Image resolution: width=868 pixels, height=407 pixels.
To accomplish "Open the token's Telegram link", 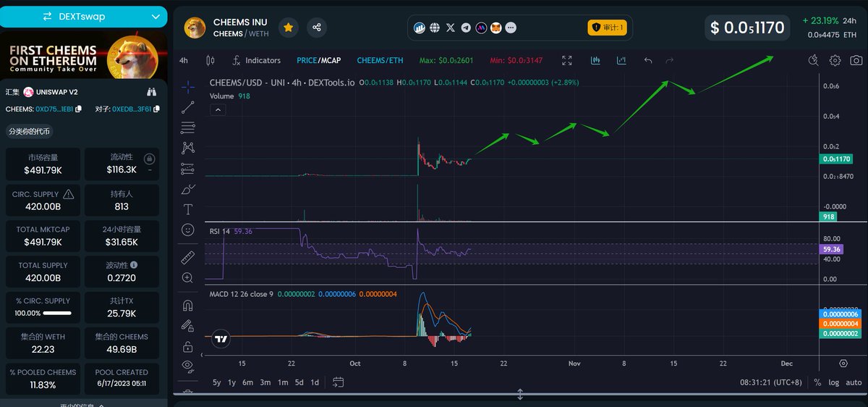I will [466, 28].
